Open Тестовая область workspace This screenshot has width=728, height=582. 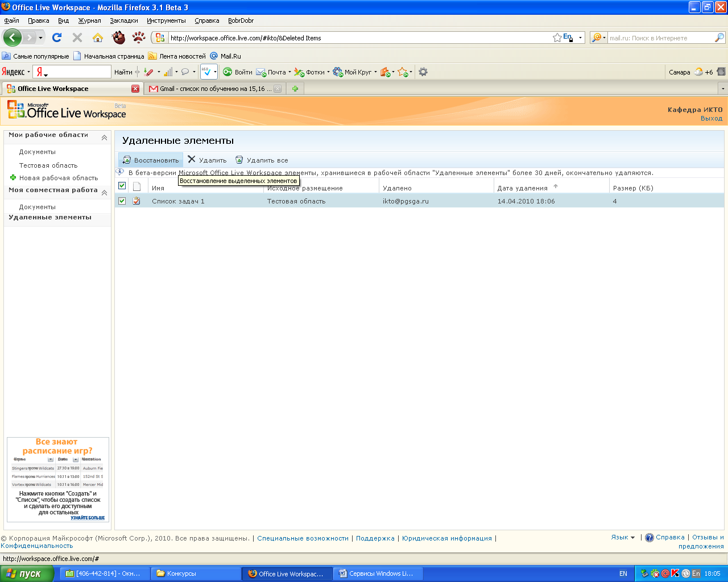[x=48, y=165]
